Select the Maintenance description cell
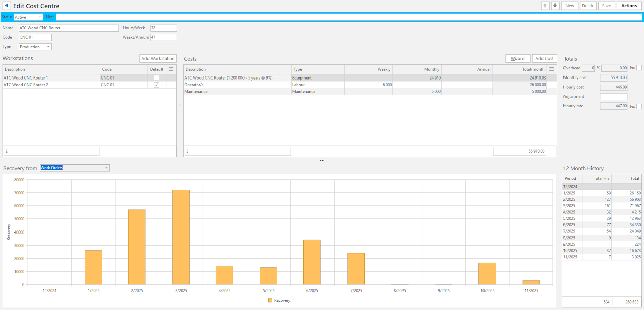Image resolution: width=644 pixels, height=310 pixels. (x=237, y=91)
